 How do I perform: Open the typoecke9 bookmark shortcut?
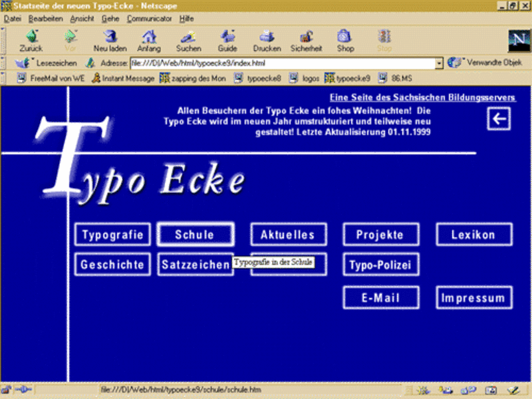click(x=347, y=78)
